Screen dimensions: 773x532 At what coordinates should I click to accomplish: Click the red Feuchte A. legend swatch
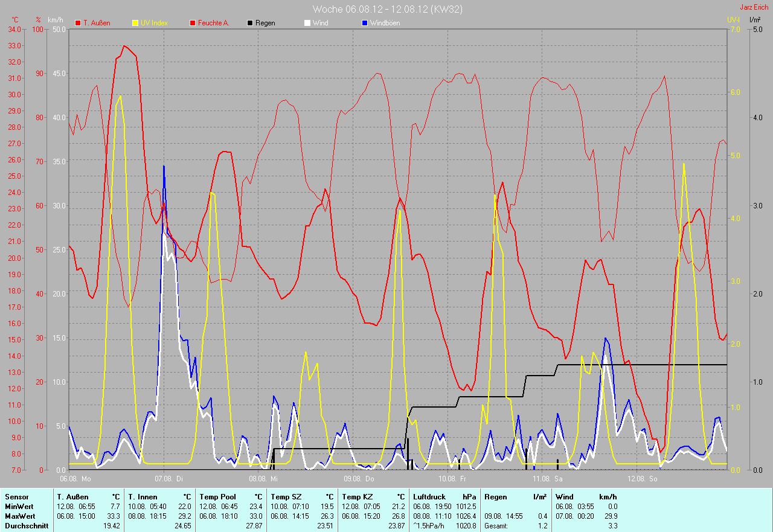pos(193,23)
